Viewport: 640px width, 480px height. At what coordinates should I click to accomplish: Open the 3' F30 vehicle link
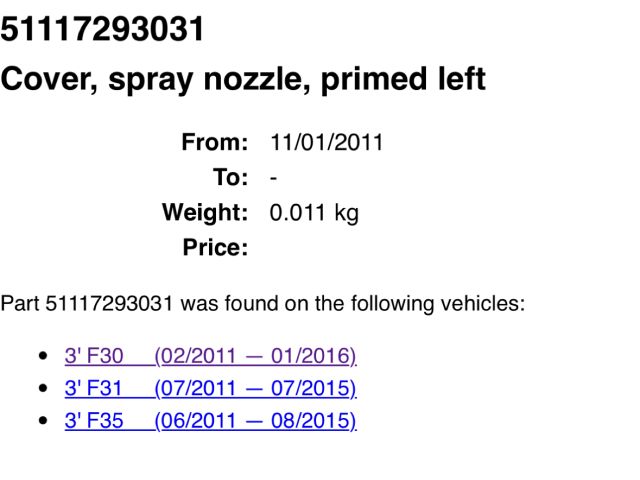pyautogui.click(x=94, y=356)
